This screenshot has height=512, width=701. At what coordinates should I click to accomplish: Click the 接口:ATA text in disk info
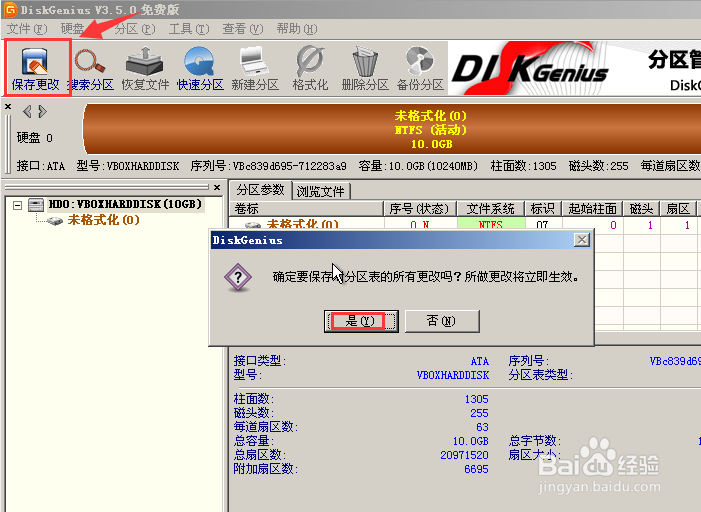41,166
